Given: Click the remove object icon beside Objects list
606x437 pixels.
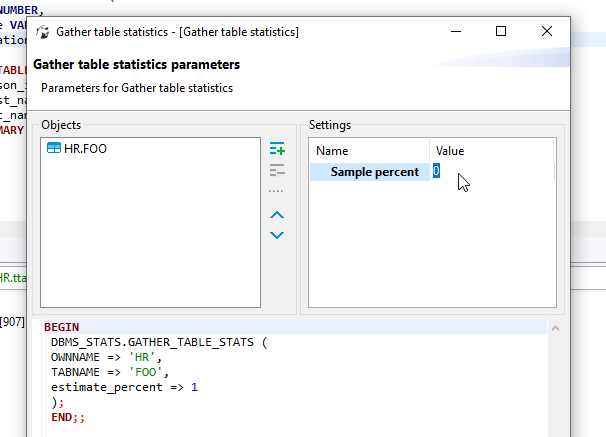Looking at the screenshot, I should click(277, 170).
